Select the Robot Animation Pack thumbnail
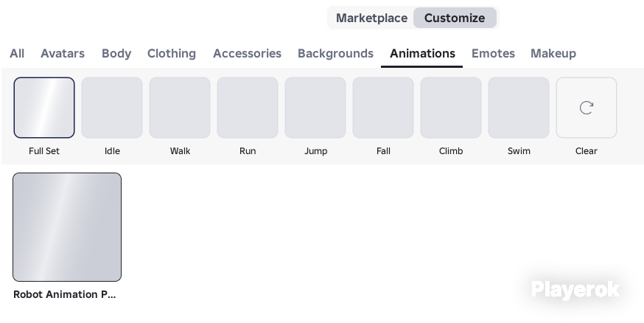The height and width of the screenshot is (323, 644). point(67,227)
